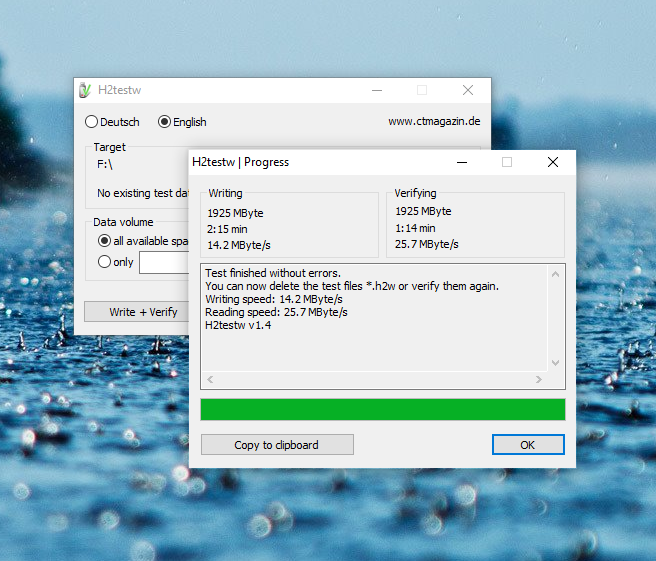Click the log scroll up arrow
Image resolution: width=656 pixels, height=561 pixels.
click(x=556, y=274)
